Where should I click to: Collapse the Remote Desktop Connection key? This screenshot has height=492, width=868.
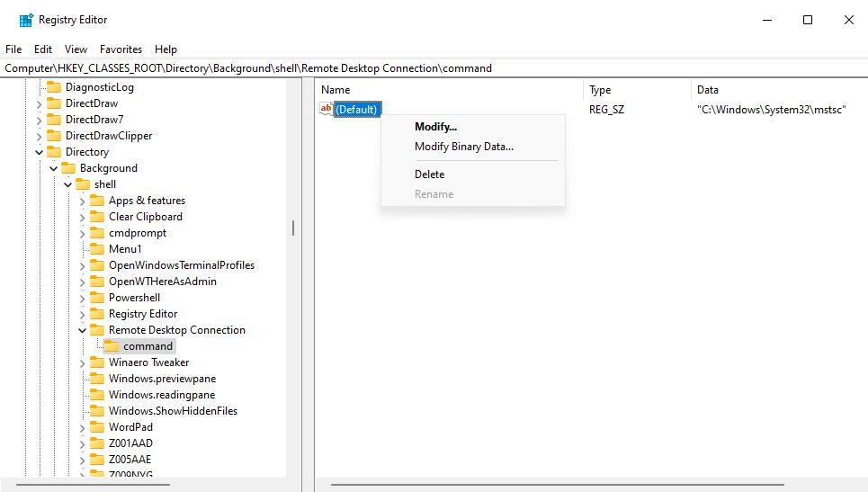click(82, 330)
